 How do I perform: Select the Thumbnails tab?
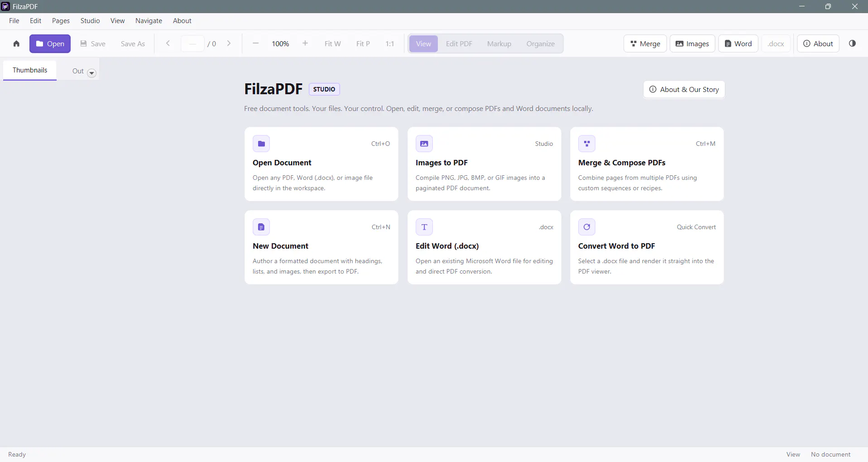[x=30, y=70]
